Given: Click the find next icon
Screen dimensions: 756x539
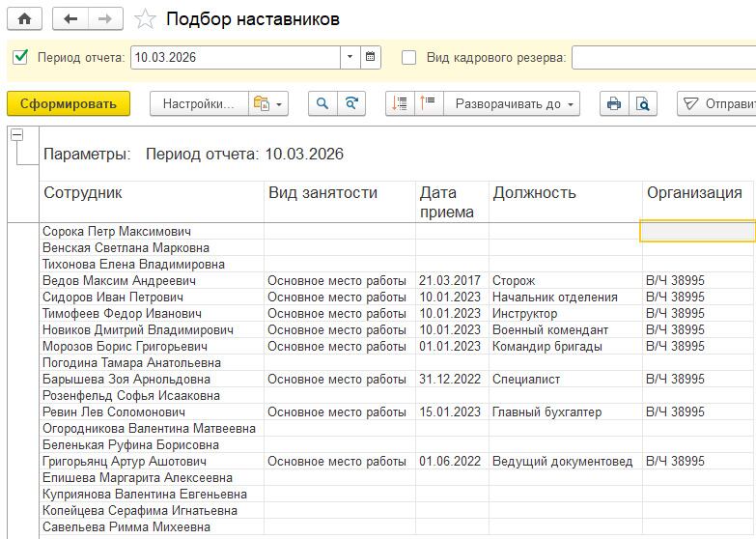Looking at the screenshot, I should point(352,103).
